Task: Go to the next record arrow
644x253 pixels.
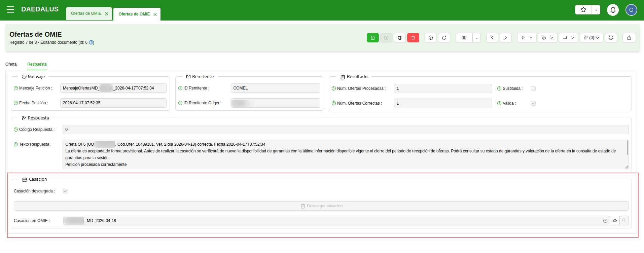Action: pyautogui.click(x=505, y=38)
